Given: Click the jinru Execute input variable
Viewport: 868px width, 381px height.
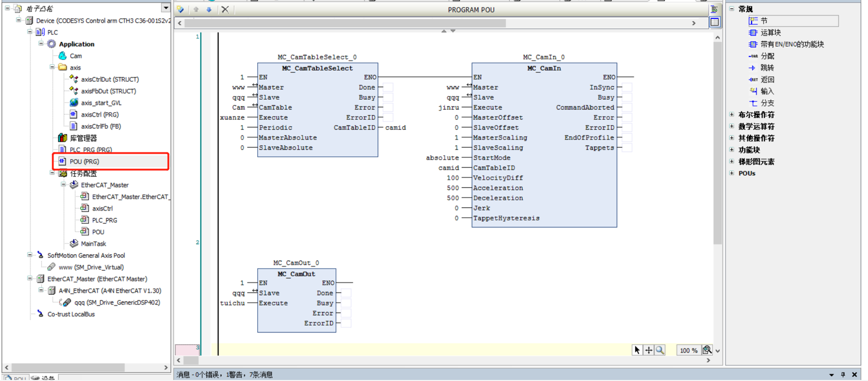Looking at the screenshot, I should pos(449,108).
